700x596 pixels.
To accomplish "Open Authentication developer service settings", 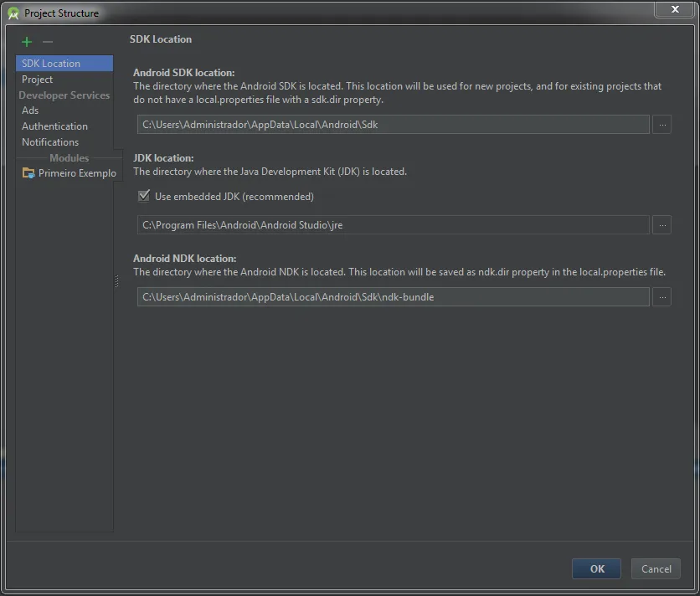I will pos(54,126).
